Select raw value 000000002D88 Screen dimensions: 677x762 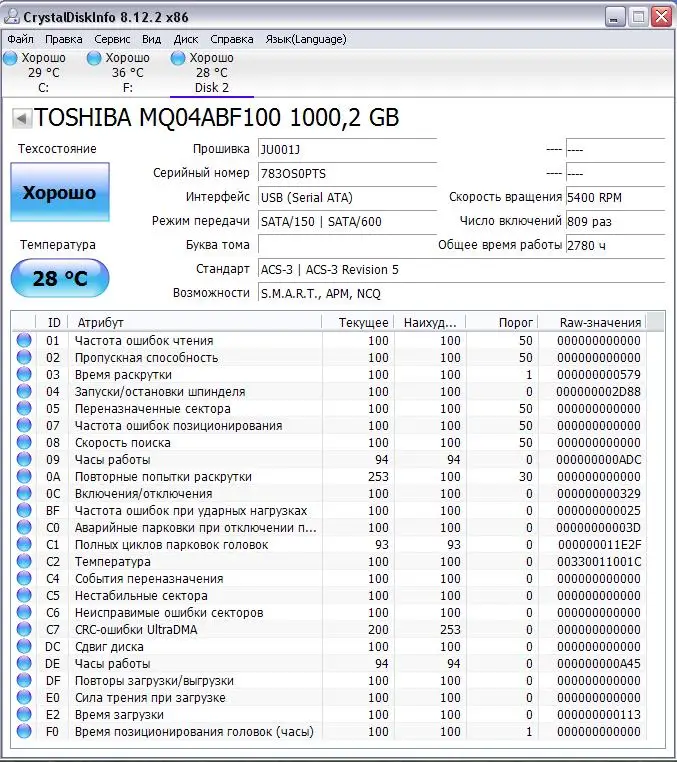click(598, 392)
